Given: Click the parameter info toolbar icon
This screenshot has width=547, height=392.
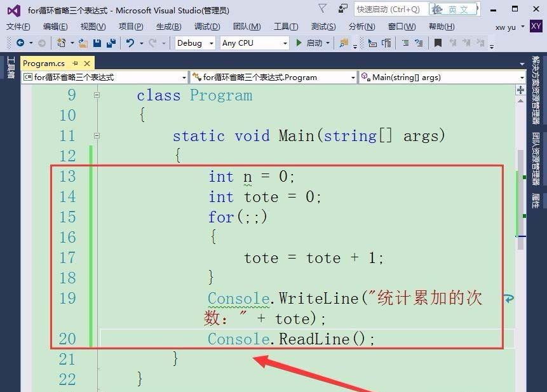Looking at the screenshot, I should 386,43.
